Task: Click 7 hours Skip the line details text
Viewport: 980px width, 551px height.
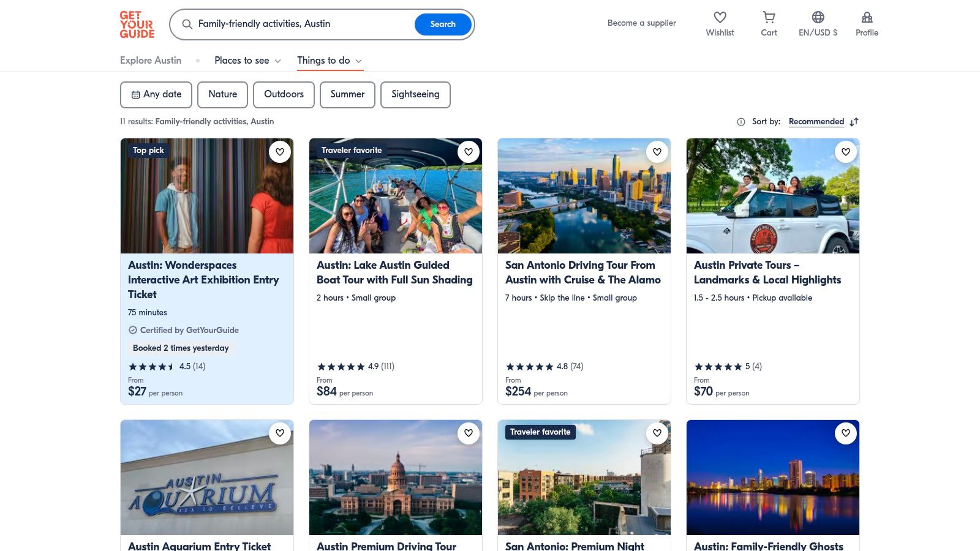Action: point(571,298)
